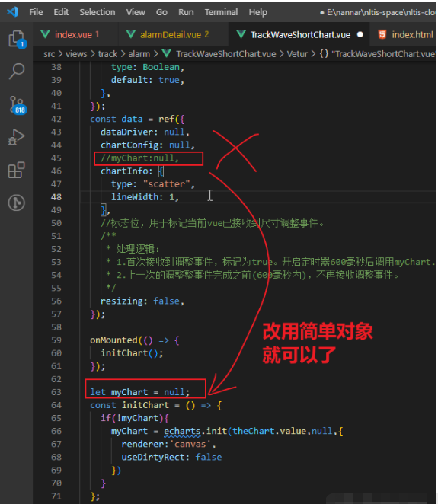Open the Extensions view icon
This screenshot has height=504, width=438.
pos(17,170)
